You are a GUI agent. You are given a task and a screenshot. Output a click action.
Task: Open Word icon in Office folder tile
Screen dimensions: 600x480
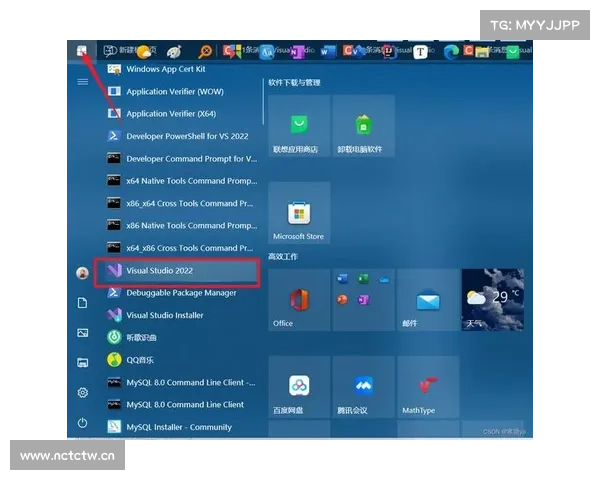click(x=342, y=279)
